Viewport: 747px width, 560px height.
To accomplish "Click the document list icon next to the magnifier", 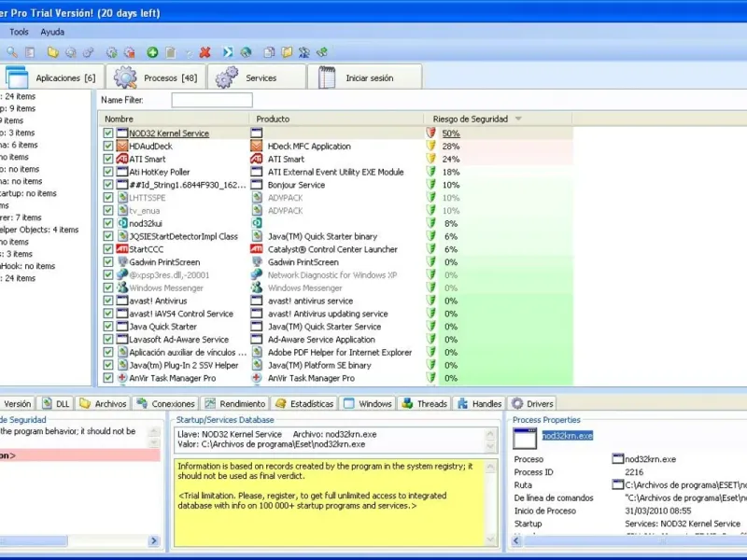I will [x=30, y=52].
